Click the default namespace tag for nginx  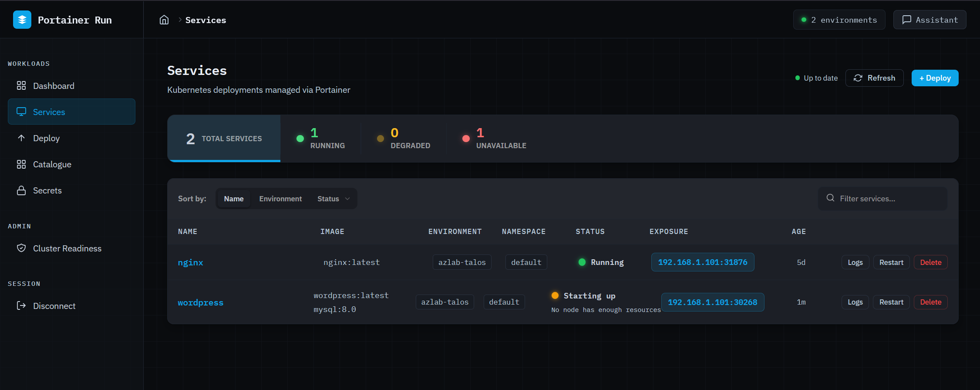(x=526, y=262)
